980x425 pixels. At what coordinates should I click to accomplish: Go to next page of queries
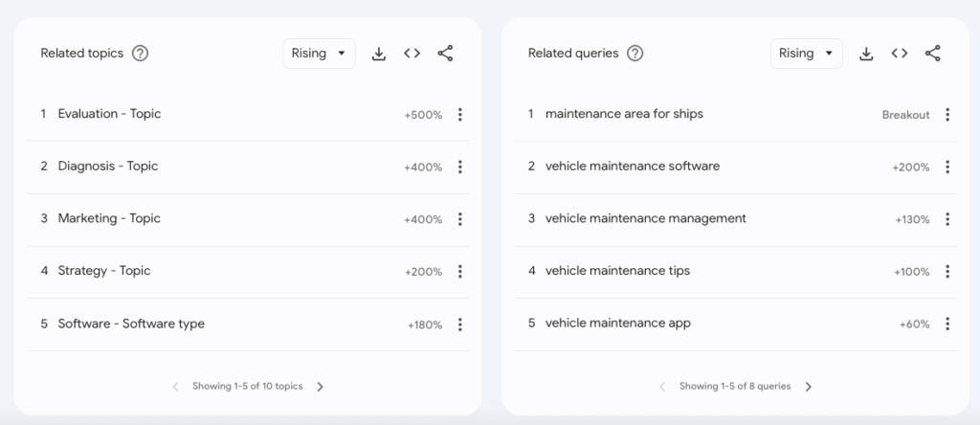(809, 387)
